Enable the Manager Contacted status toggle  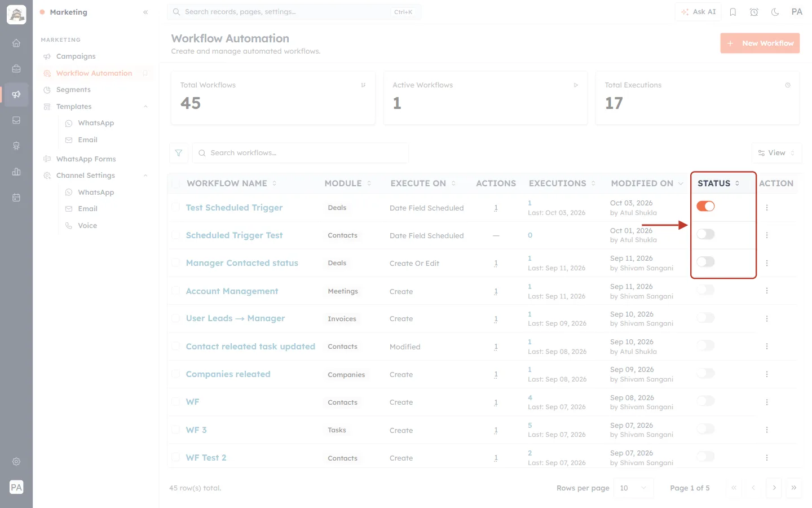click(705, 261)
